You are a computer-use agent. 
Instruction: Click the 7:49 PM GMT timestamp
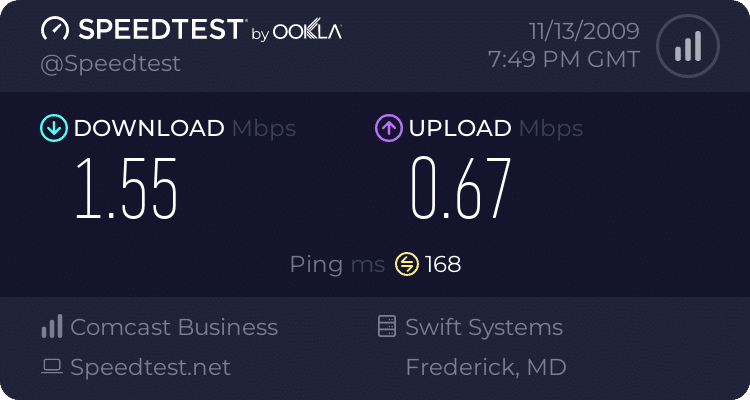[x=563, y=60]
